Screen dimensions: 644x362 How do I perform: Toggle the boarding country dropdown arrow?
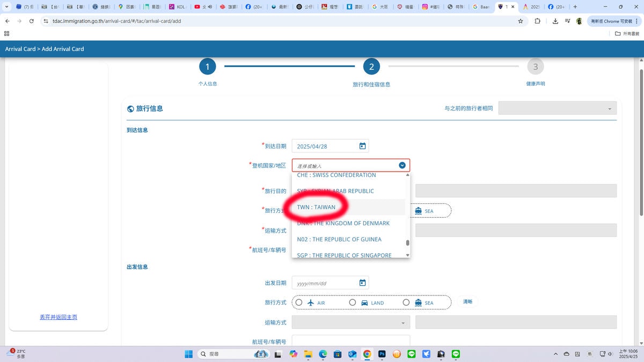(402, 165)
